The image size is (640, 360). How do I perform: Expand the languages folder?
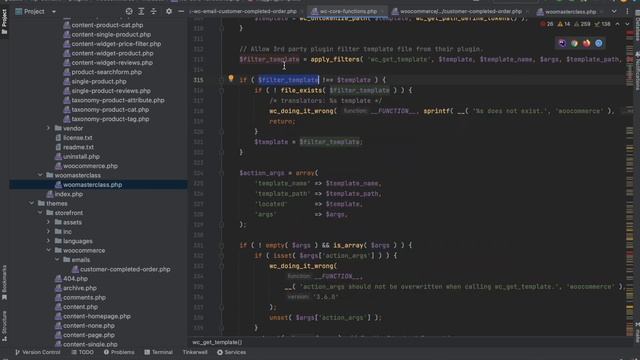click(48, 241)
